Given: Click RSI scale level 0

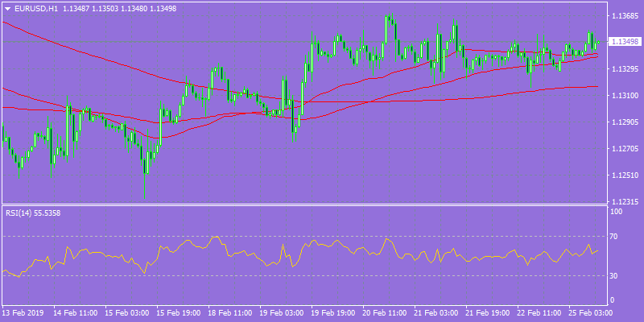Looking at the screenshot, I should tap(613, 300).
